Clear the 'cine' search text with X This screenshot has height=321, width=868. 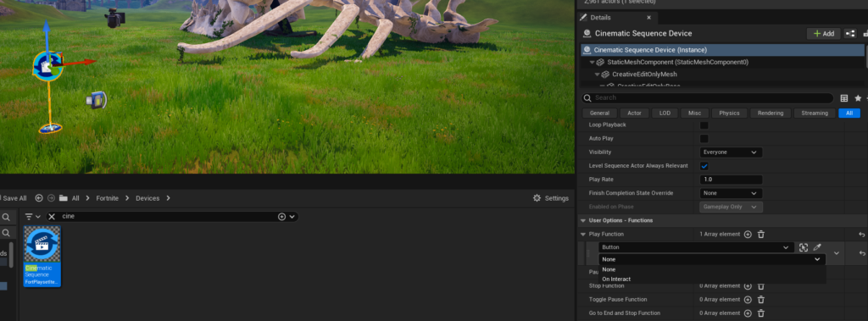pos(52,216)
